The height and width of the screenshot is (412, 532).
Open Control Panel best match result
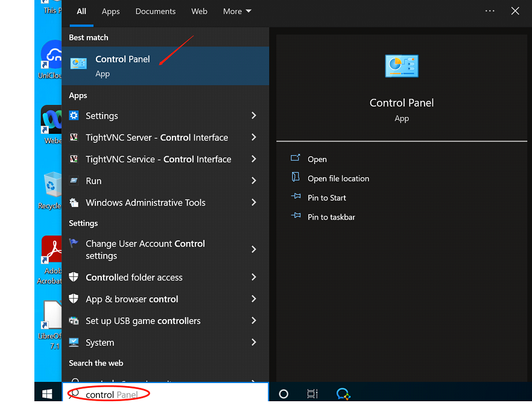point(165,66)
